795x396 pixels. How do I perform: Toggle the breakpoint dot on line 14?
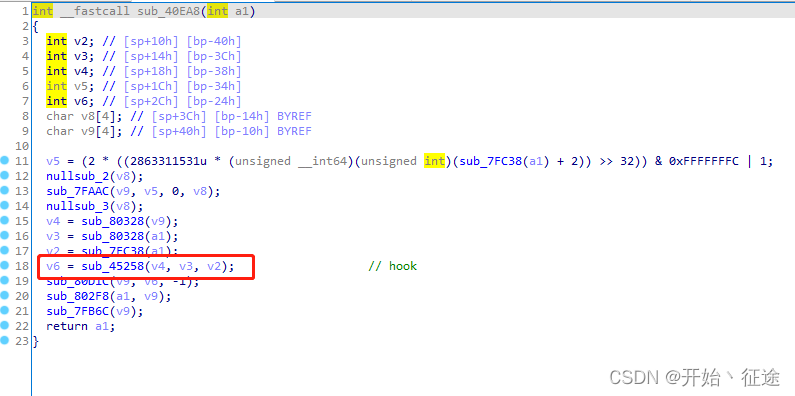click(5, 206)
